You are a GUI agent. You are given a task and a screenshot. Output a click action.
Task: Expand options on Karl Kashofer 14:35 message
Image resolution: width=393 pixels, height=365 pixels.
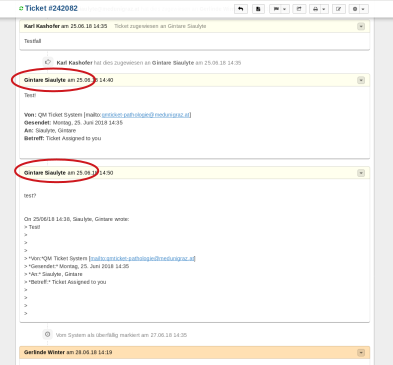pyautogui.click(x=361, y=26)
